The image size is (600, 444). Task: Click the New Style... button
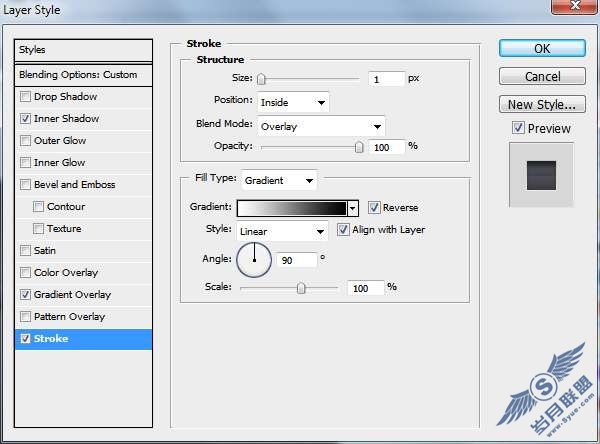click(x=542, y=104)
